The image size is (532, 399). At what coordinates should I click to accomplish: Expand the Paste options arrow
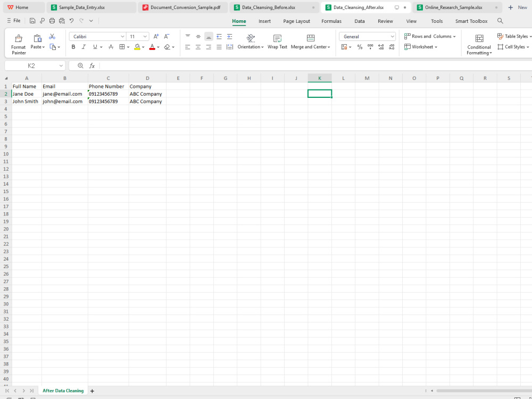[44, 47]
